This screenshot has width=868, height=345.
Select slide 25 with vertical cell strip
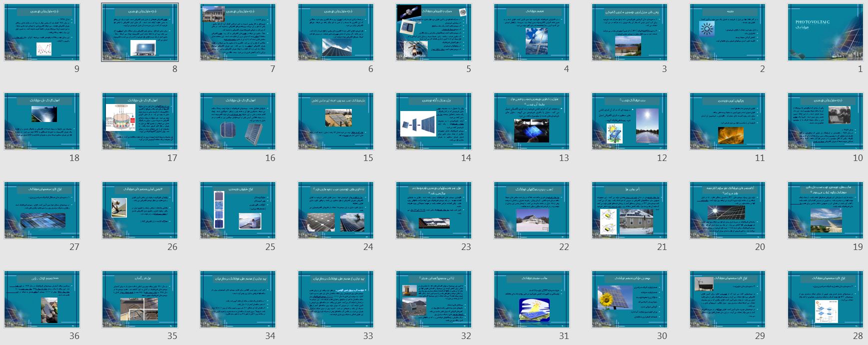[238, 210]
